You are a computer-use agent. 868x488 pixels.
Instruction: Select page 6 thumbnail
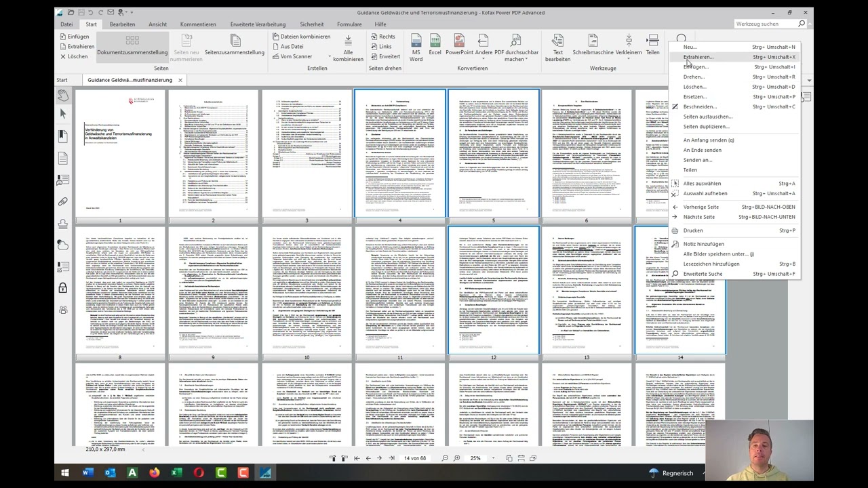point(587,152)
